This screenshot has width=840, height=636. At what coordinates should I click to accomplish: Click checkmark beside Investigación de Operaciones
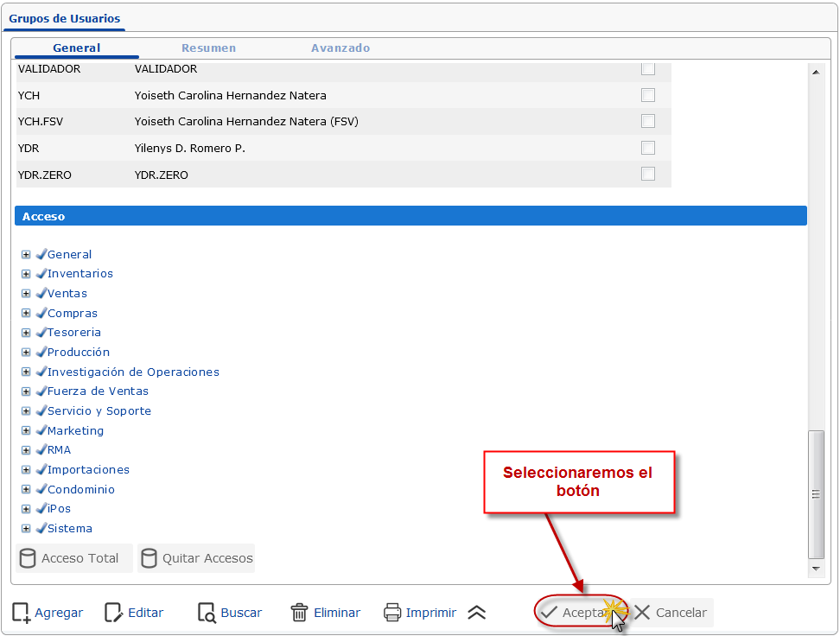tap(41, 372)
